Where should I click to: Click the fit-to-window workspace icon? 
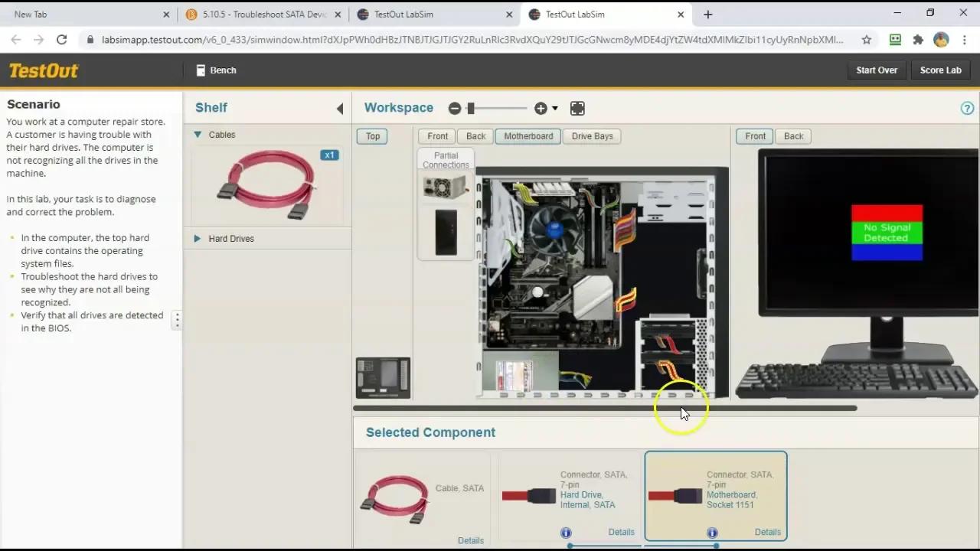[577, 109]
